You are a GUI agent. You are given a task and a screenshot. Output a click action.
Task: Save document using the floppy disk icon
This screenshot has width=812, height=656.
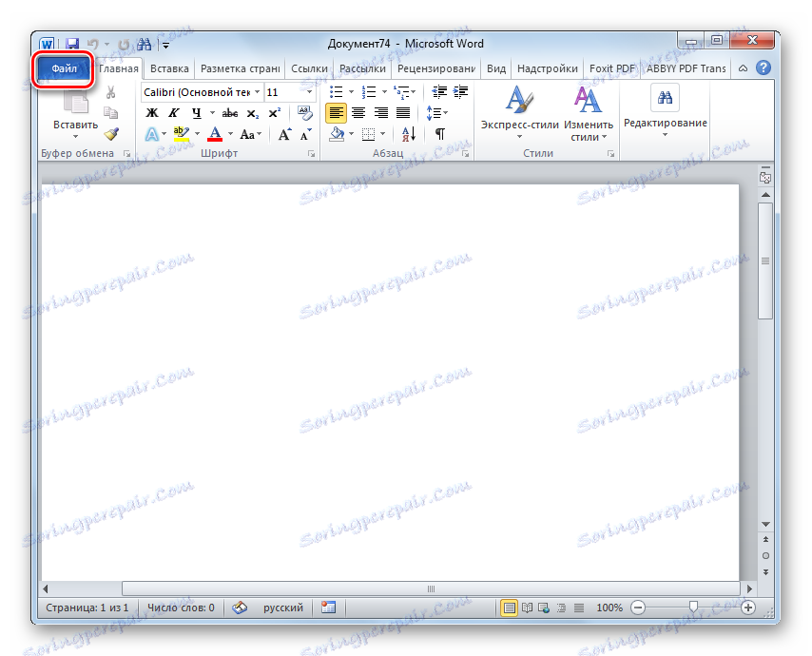[x=72, y=45]
